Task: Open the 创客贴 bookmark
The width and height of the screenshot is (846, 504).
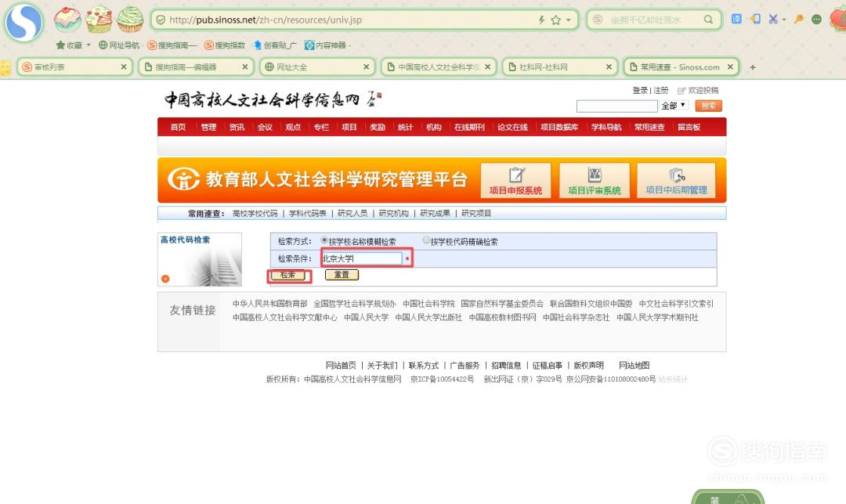Action: (275, 45)
